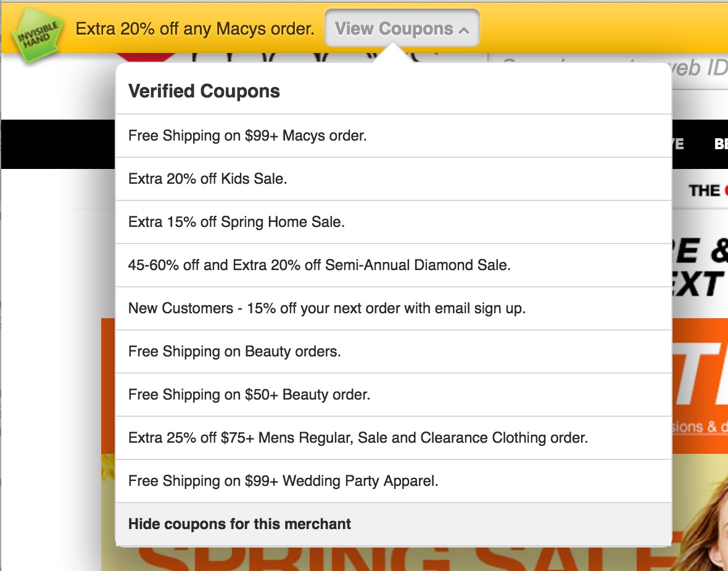
Task: Click Hide coupons for this merchant
Action: click(x=239, y=524)
